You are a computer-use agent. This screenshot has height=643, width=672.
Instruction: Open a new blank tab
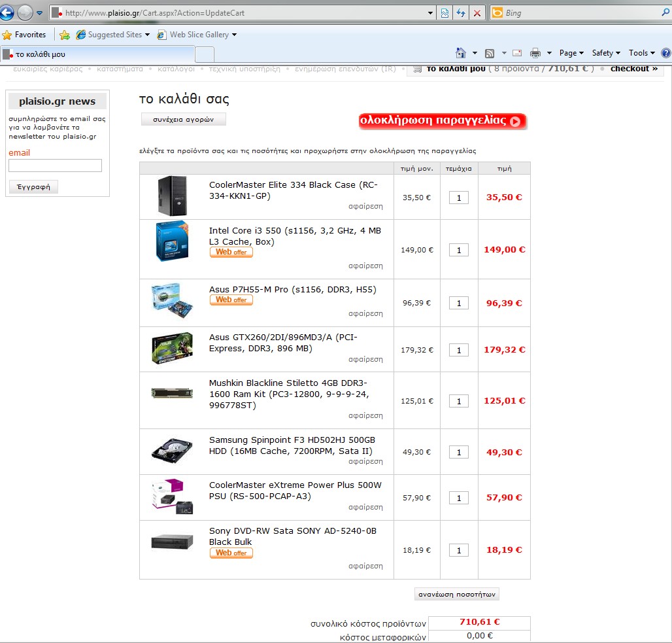[205, 55]
